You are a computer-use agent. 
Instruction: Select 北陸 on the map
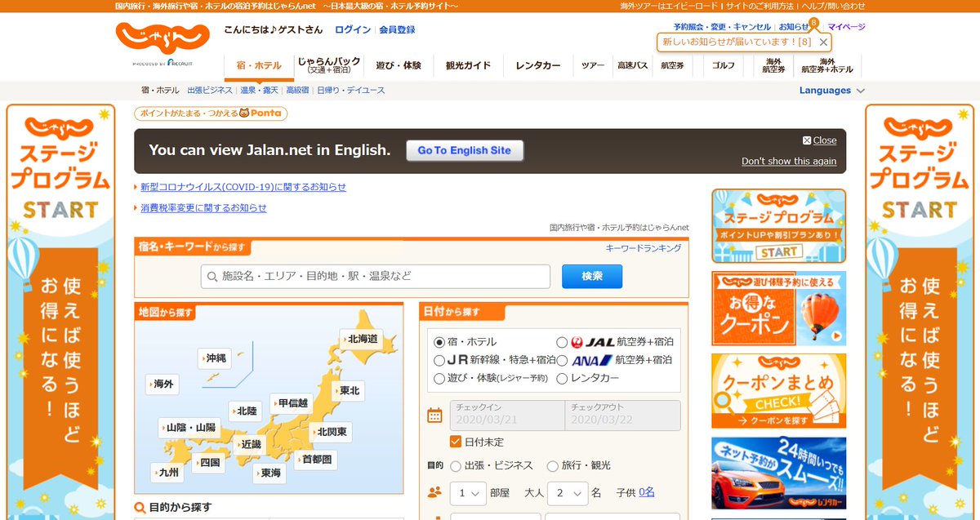246,411
